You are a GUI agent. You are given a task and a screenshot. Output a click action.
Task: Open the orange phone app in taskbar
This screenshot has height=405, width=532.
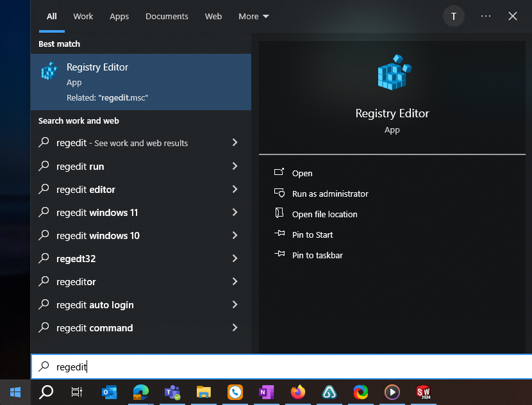point(235,392)
